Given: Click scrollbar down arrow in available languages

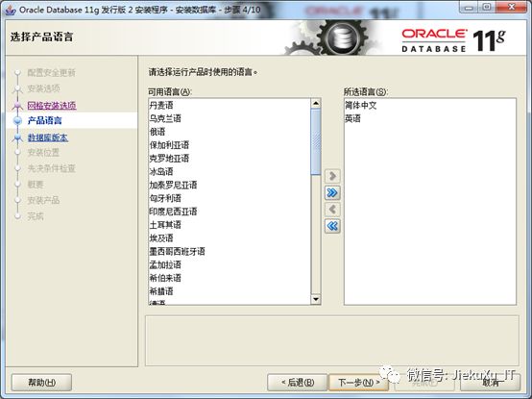Looking at the screenshot, I should coord(316,299).
